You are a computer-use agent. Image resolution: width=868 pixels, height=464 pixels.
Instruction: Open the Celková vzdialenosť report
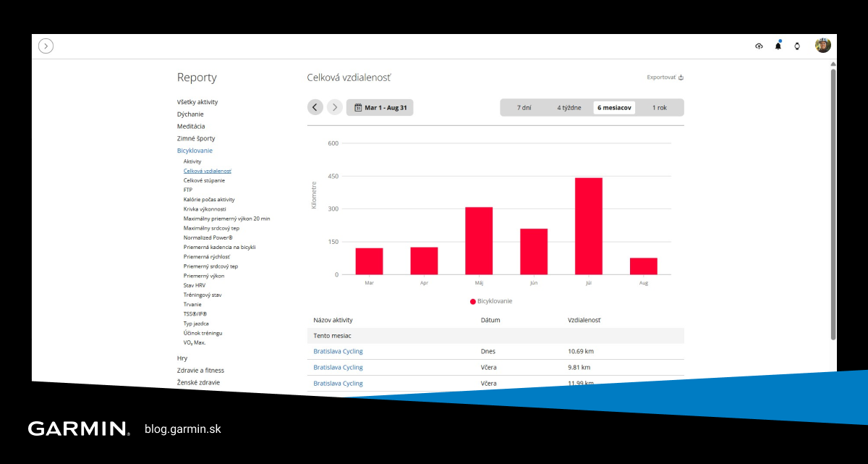(208, 171)
